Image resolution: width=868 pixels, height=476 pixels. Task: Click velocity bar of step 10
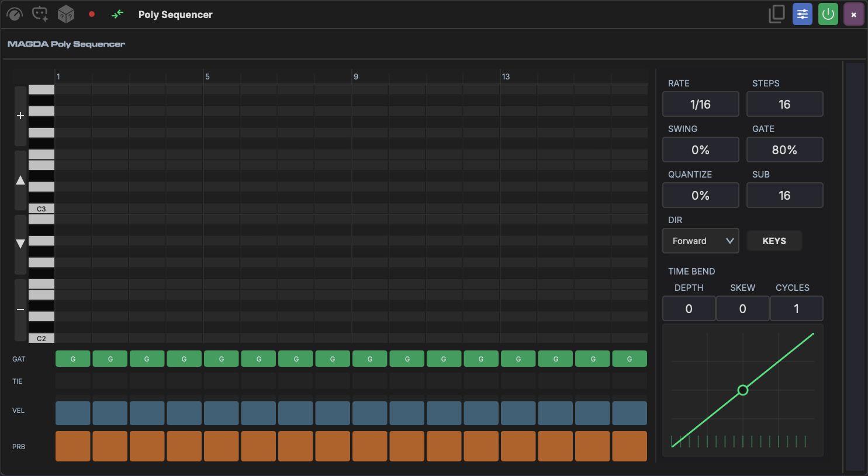407,413
